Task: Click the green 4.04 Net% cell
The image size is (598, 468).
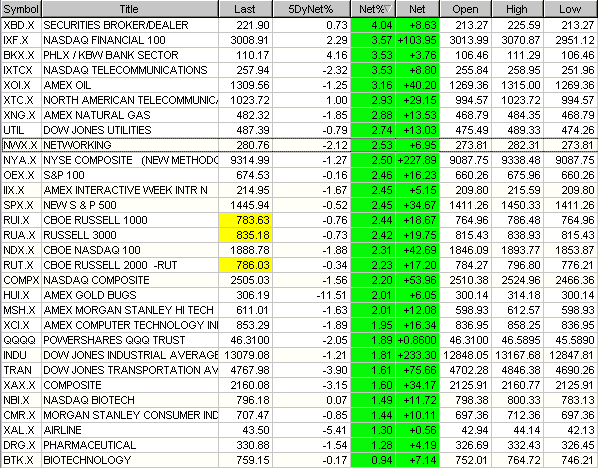Action: (x=373, y=25)
